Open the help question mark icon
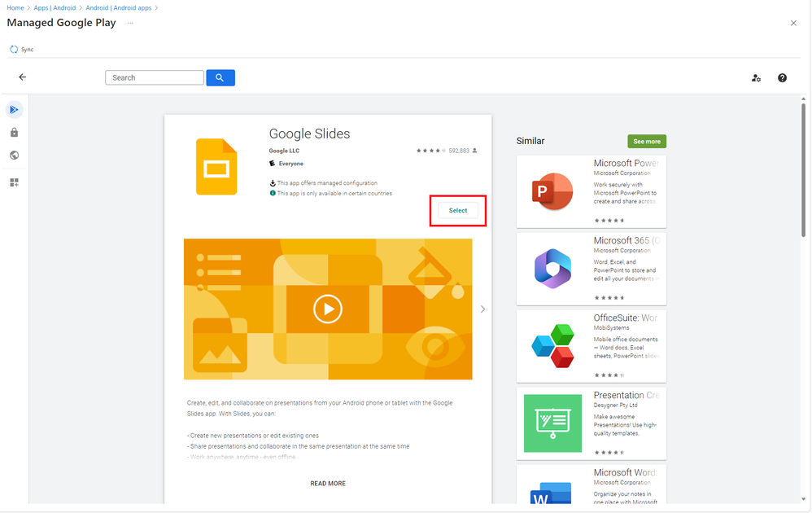The width and height of the screenshot is (812, 513). 782,77
